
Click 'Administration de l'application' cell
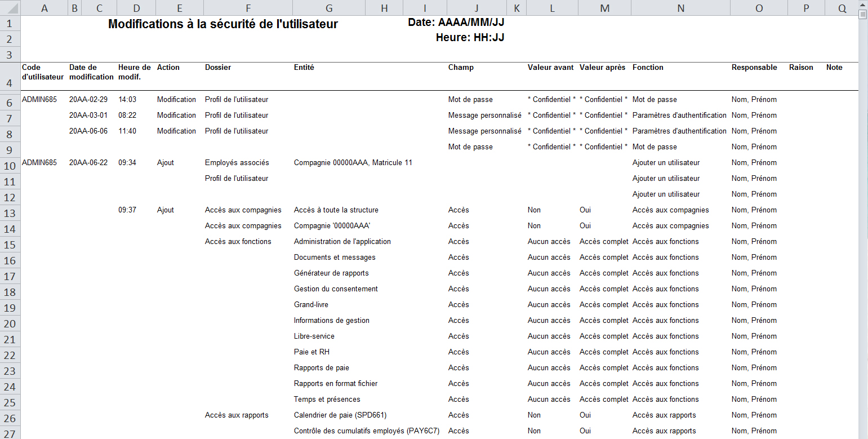tap(342, 242)
